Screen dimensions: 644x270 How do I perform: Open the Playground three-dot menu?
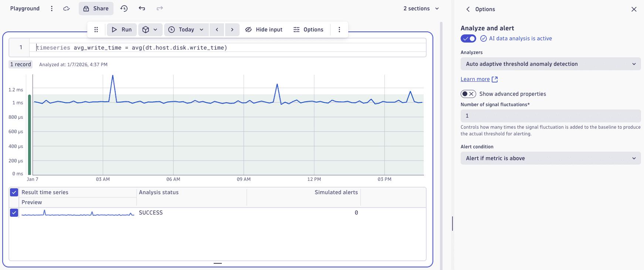click(x=52, y=9)
